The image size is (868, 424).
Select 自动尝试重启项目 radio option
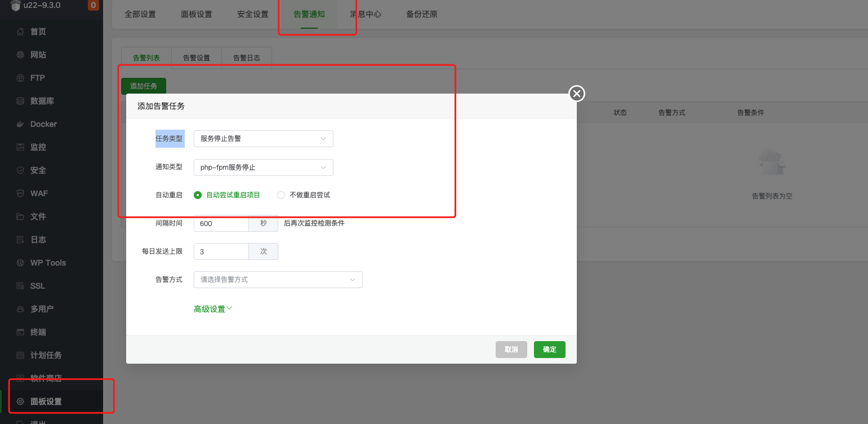(x=227, y=195)
